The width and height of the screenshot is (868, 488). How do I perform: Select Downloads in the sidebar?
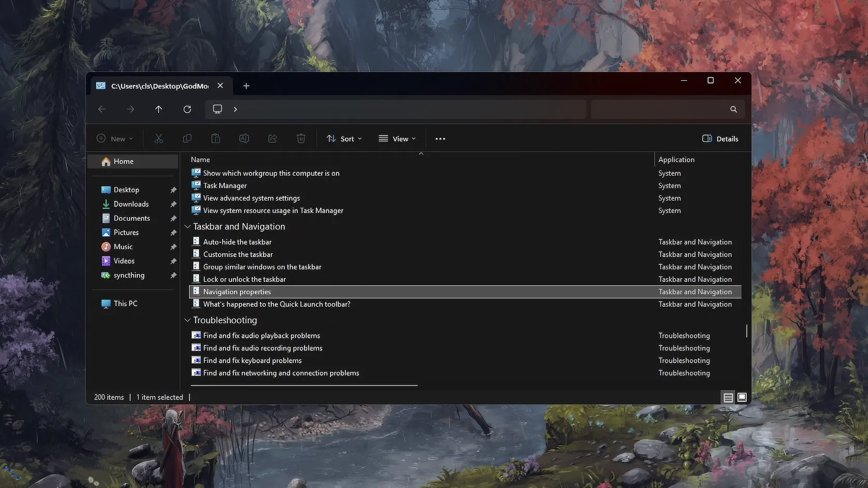click(x=131, y=204)
